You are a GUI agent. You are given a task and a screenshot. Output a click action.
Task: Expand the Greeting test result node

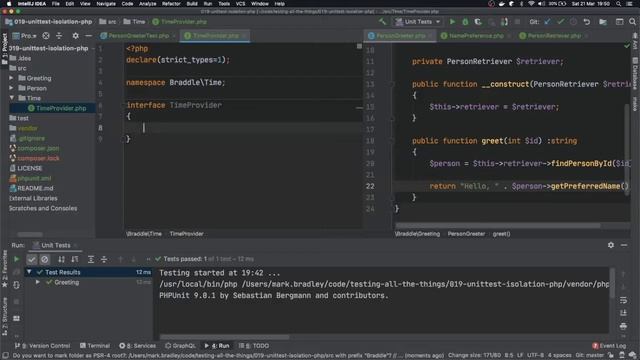[38, 282]
